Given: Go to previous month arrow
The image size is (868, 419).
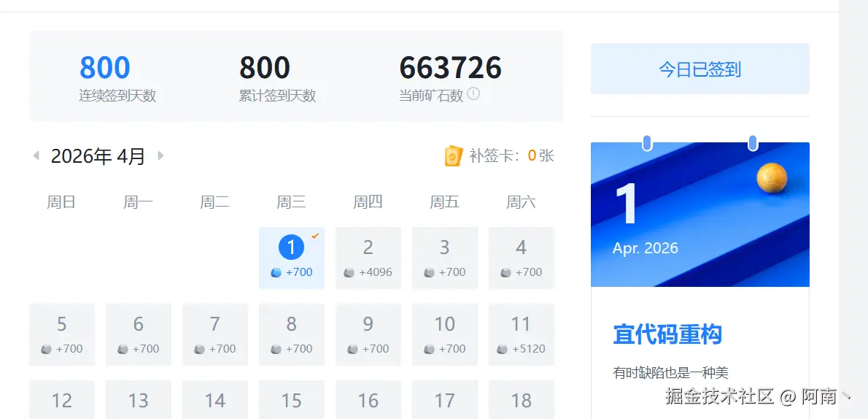Looking at the screenshot, I should click(36, 155).
